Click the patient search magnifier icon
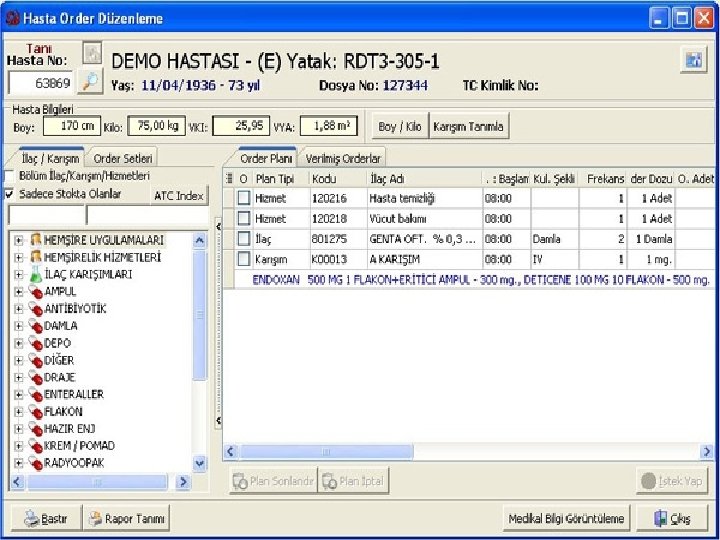 coord(91,81)
